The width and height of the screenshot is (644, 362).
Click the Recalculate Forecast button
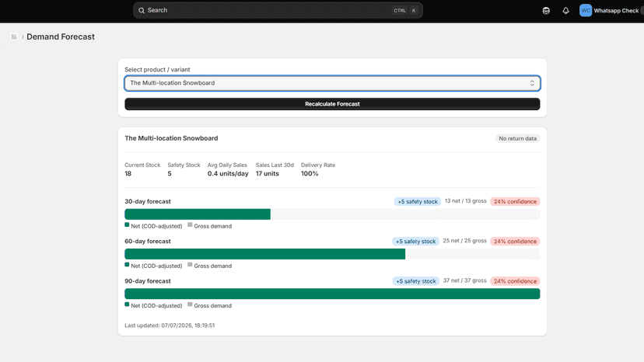point(332,104)
